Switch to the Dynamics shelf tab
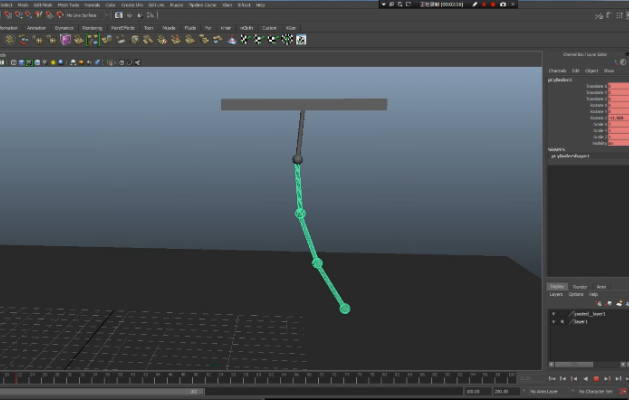 (x=64, y=28)
